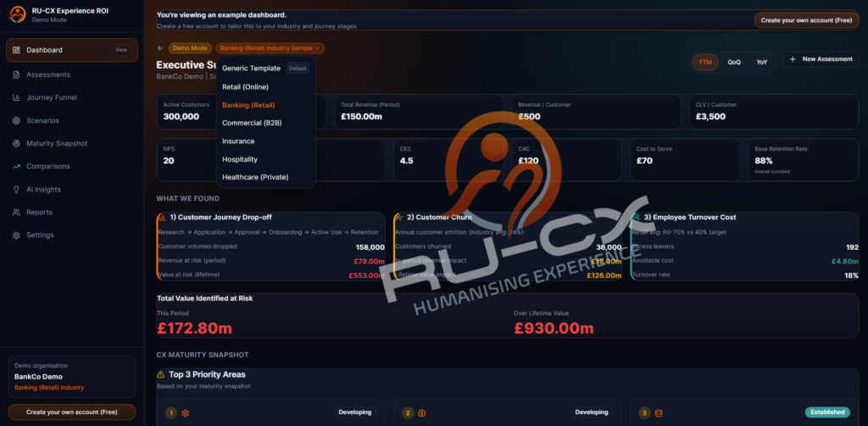
Task: Click the AI Insights sidebar icon
Action: click(17, 190)
